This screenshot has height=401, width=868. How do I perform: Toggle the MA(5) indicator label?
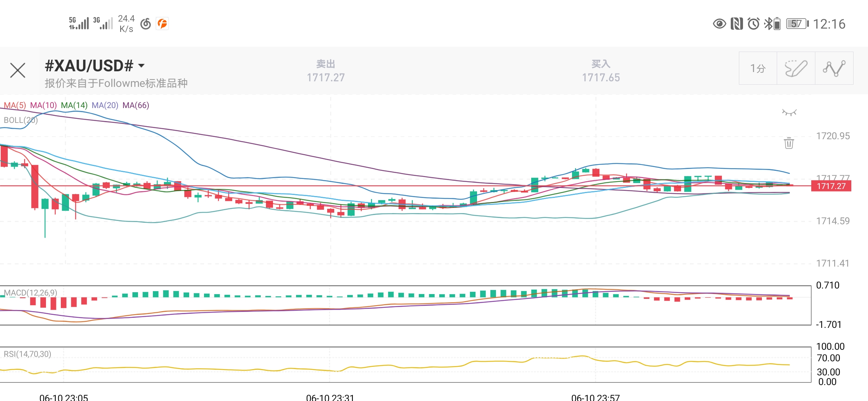(15, 105)
